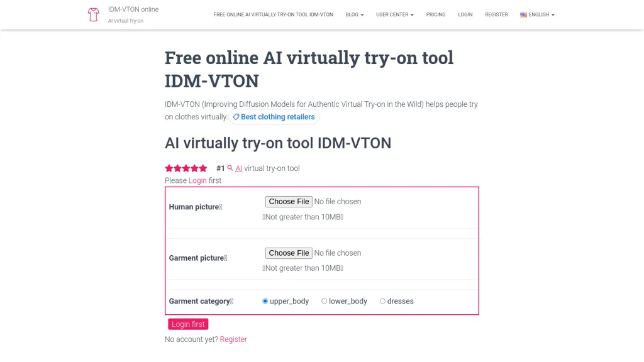Select the dresses garment category
This screenshot has width=644, height=362.
pos(382,301)
